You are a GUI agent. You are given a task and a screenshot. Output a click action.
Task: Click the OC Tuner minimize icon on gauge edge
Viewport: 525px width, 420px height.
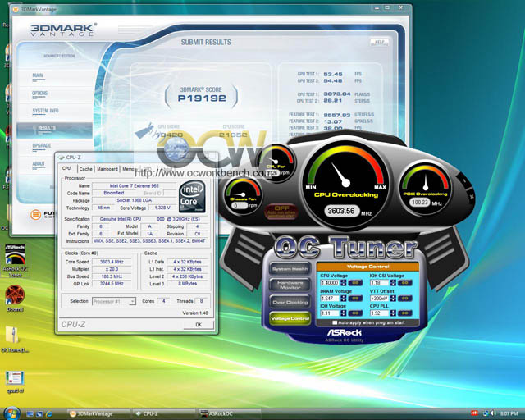point(464,180)
